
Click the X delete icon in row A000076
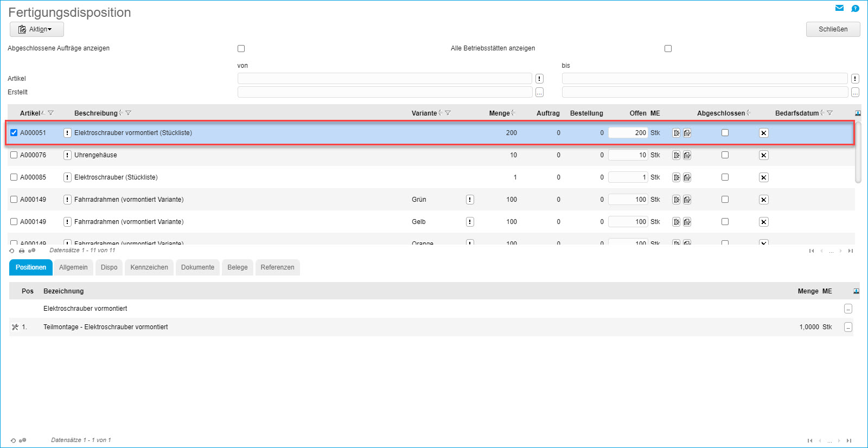[763, 155]
